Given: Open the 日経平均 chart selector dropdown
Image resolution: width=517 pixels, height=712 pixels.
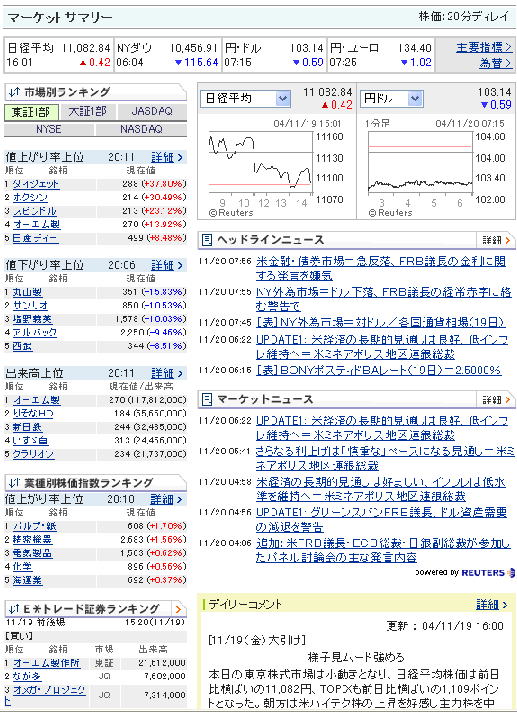Looking at the screenshot, I should tap(245, 99).
